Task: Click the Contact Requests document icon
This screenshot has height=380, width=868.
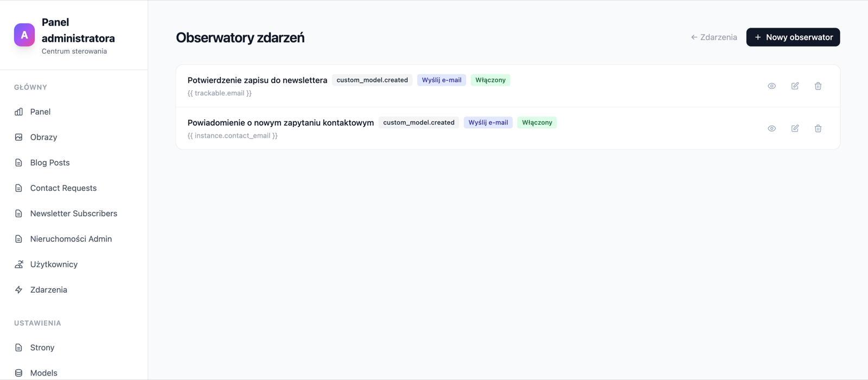Action: tap(19, 188)
